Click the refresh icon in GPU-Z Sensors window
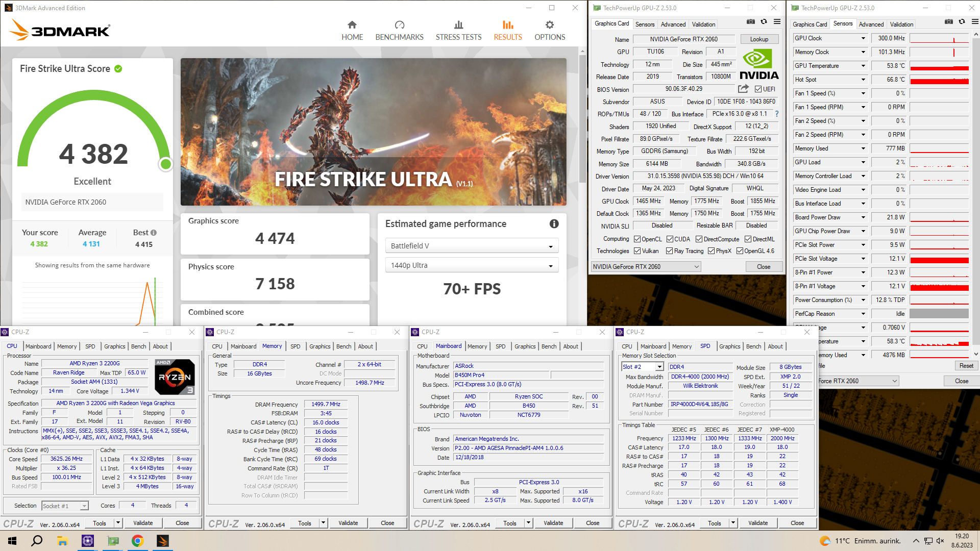 pos(962,22)
